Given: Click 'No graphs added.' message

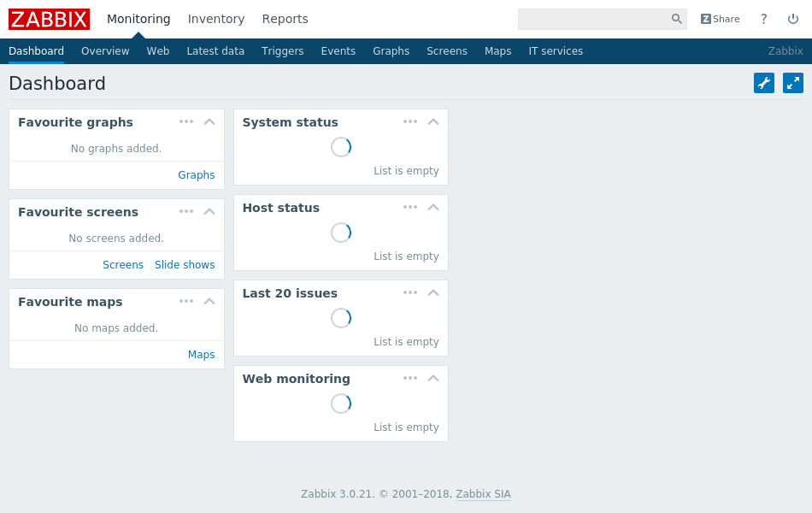Looking at the screenshot, I should [x=116, y=149].
